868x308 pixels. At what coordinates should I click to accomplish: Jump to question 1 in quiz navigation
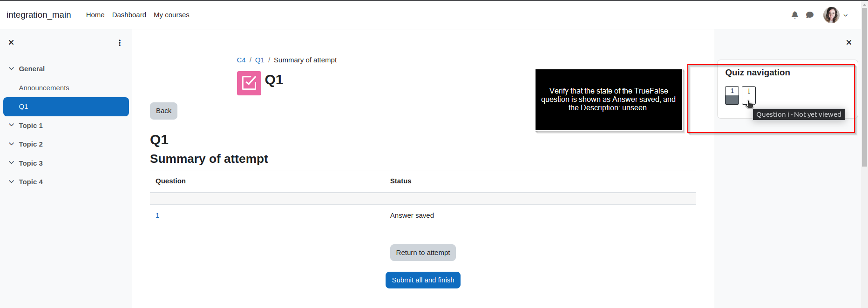click(732, 95)
